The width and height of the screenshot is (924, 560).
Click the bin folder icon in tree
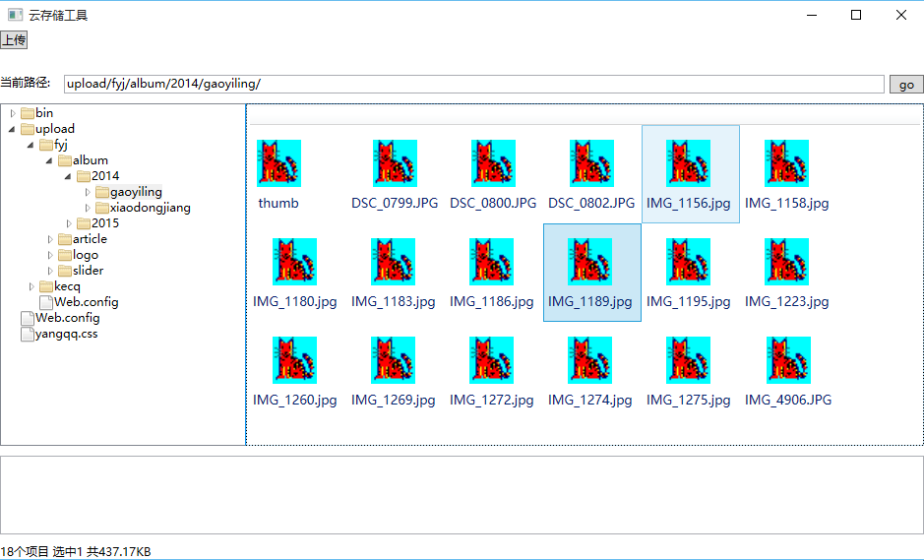[x=28, y=113]
